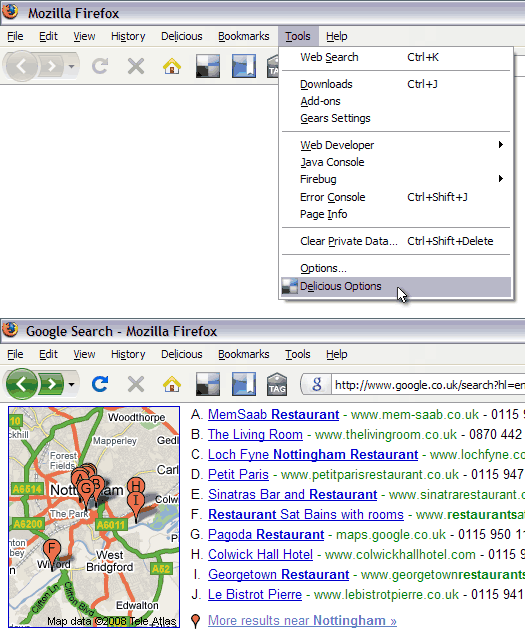Image resolution: width=525 pixels, height=637 pixels.
Task: Click the Google favicon in the address bar
Action: (x=317, y=384)
